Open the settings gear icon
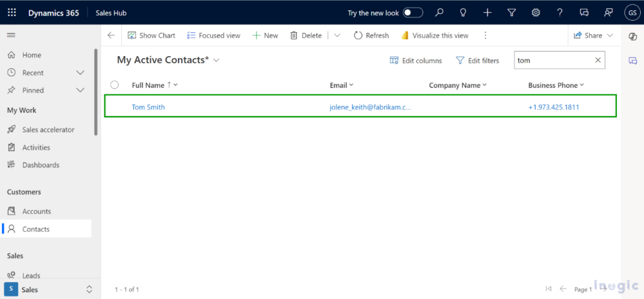The height and width of the screenshot is (299, 644). tap(536, 13)
